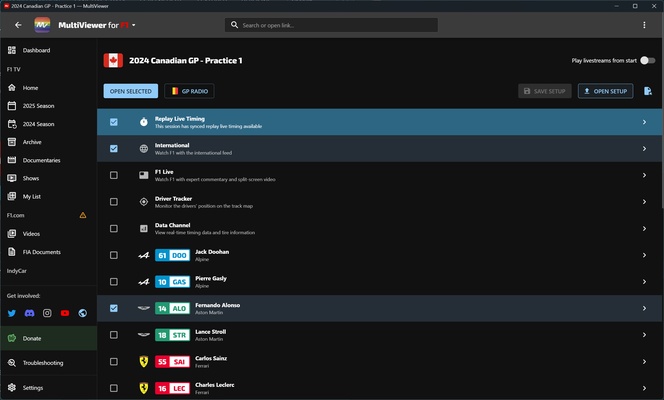This screenshot has width=664, height=400.
Task: Open the three-dot options menu
Action: 644,25
